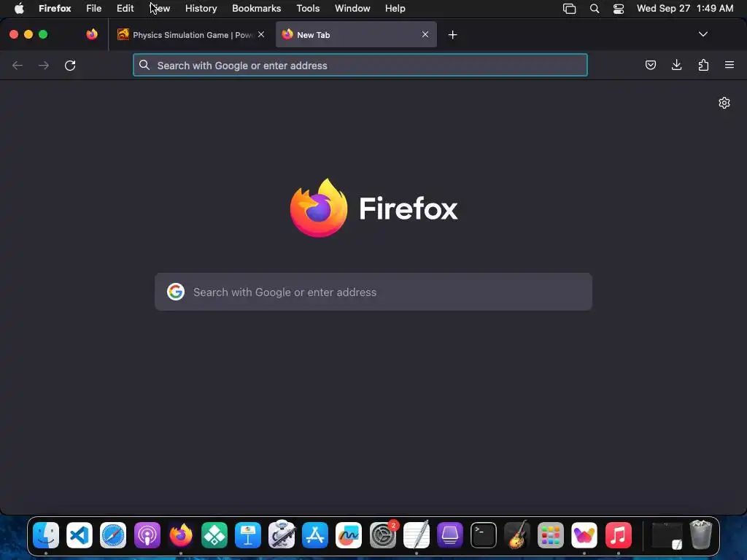
Task: Open the Tools menu
Action: point(308,8)
